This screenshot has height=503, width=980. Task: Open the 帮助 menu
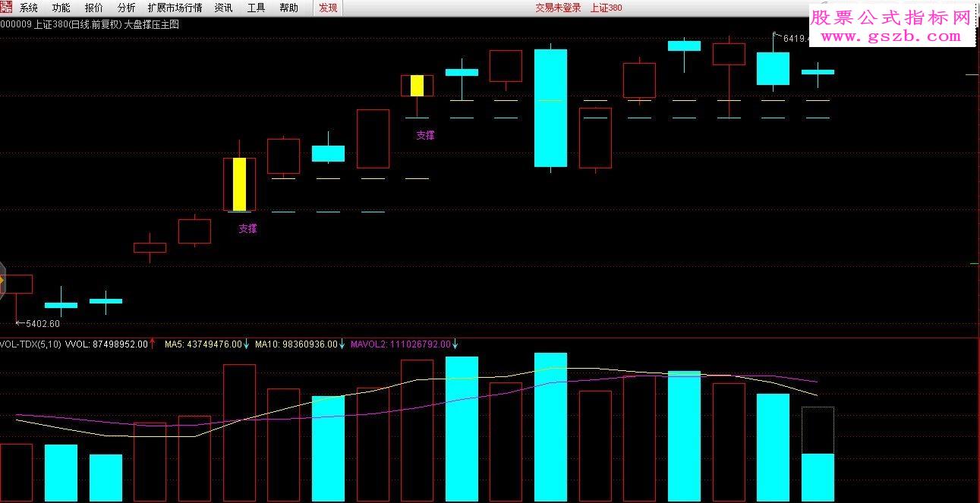coord(288,8)
